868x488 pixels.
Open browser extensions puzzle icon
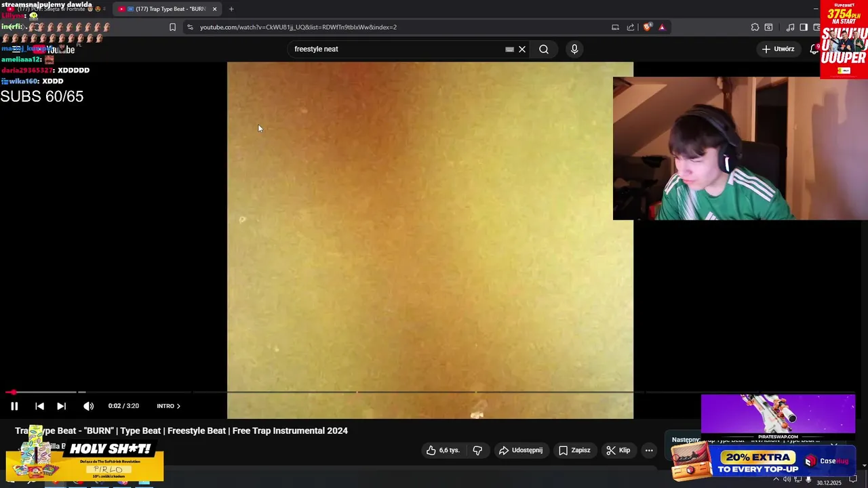(x=755, y=27)
